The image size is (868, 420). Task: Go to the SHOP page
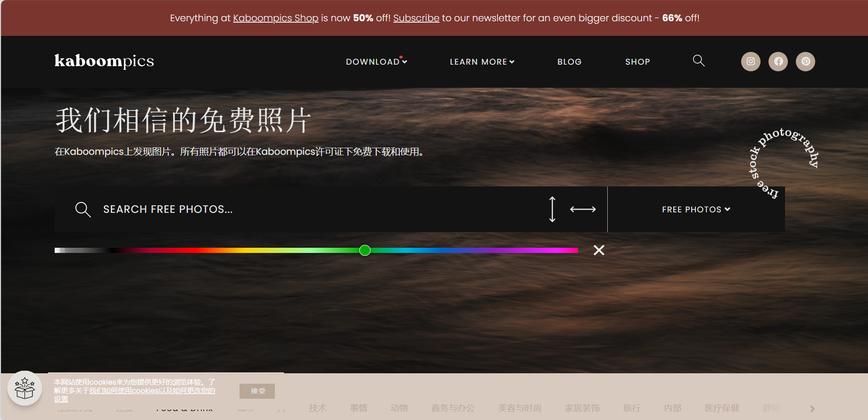[x=637, y=62]
